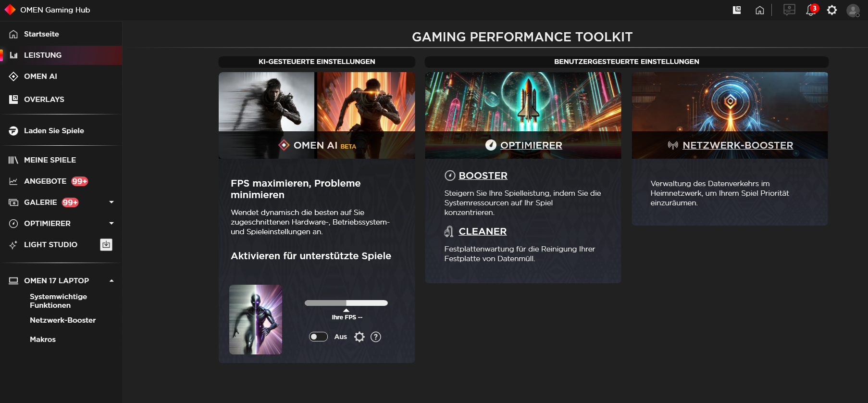
Task: Open Makros sub-item in sidebar
Action: pyautogui.click(x=43, y=340)
